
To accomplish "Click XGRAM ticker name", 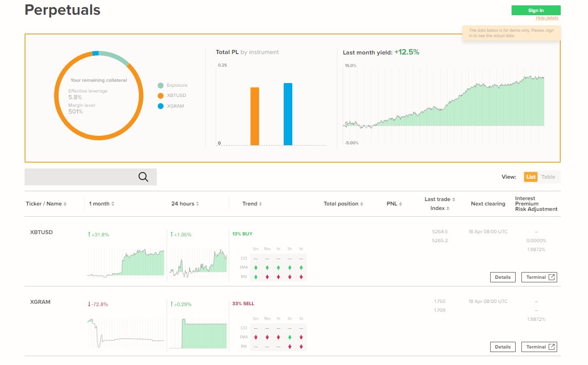I will click(40, 302).
